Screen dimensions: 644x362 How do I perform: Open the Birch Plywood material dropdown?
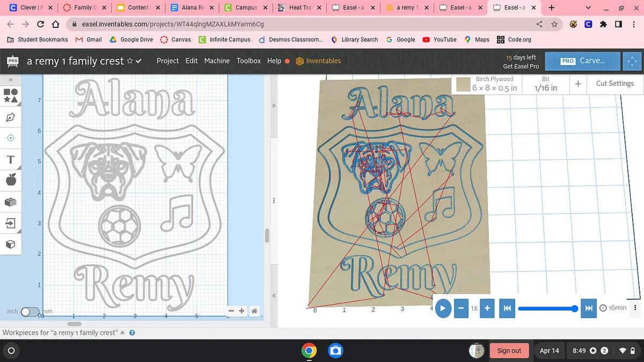click(487, 84)
